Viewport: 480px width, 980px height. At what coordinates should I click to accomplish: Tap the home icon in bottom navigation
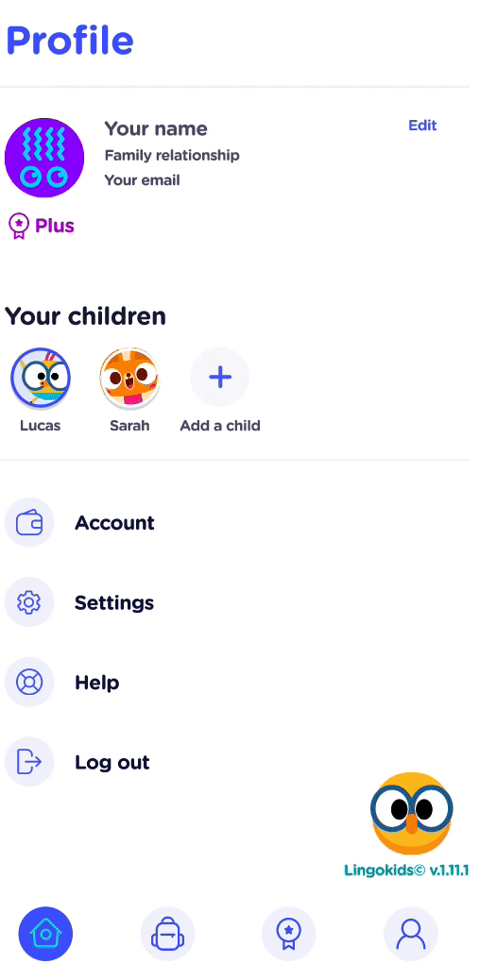point(45,934)
